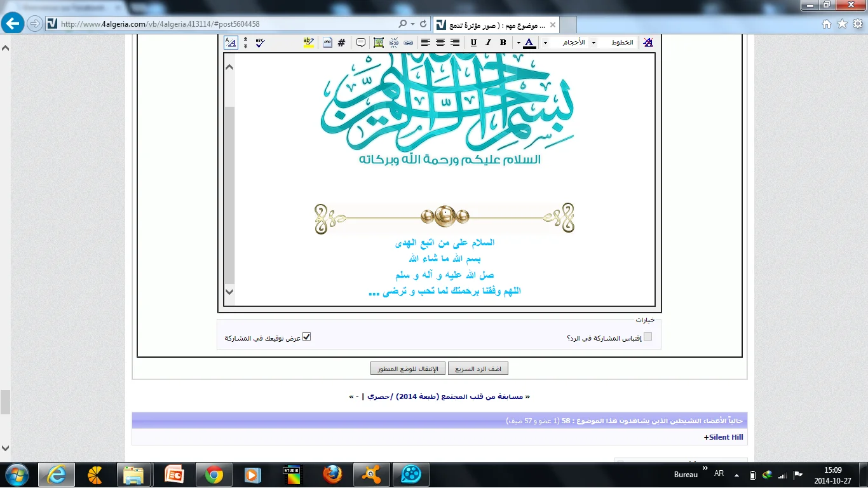
Task: Select the open 4algeria browser tab
Action: point(496,25)
